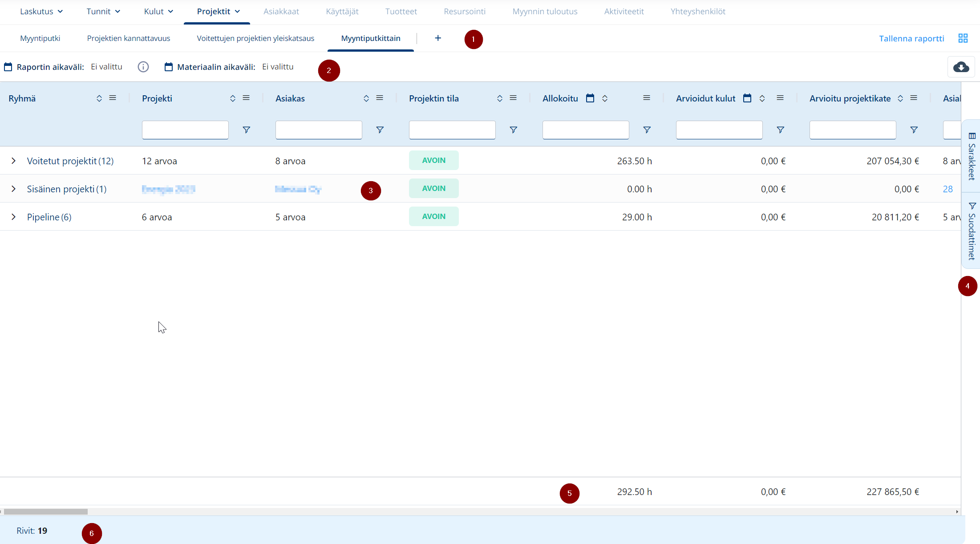Open Allokoitu column menu icon
The width and height of the screenshot is (980, 544).
click(647, 98)
